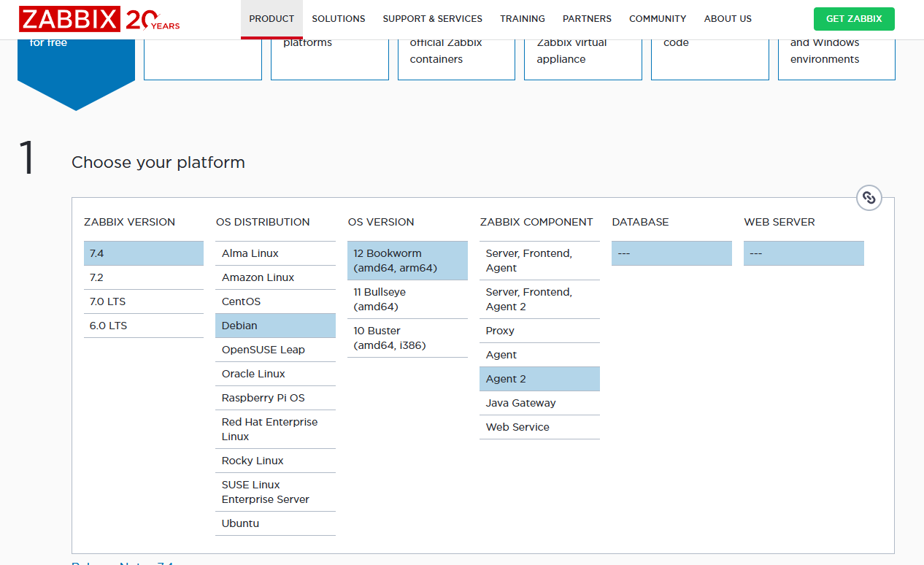
Task: Select Zabbix version 7.4
Action: click(144, 253)
